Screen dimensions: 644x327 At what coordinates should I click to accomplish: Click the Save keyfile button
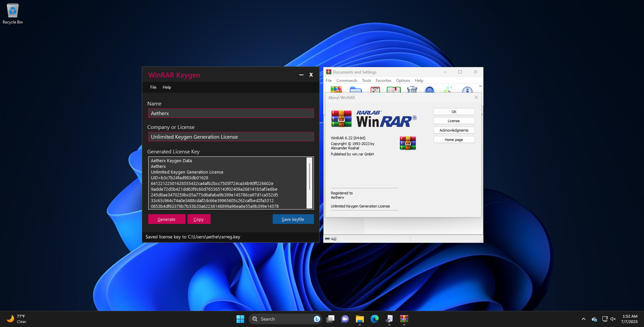click(293, 219)
